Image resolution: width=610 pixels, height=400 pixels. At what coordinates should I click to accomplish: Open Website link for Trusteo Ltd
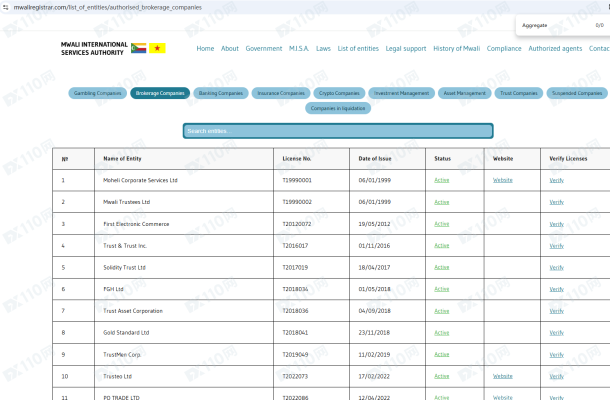point(503,376)
